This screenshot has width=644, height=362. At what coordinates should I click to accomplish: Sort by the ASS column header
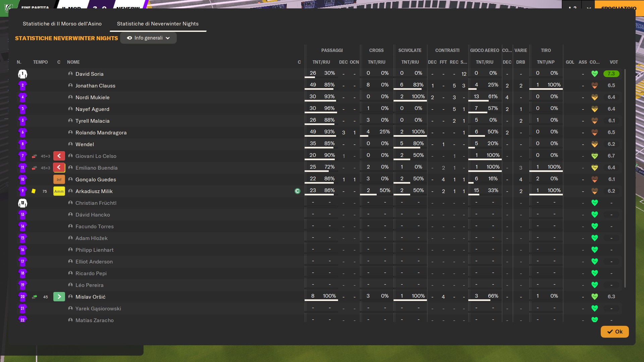583,62
